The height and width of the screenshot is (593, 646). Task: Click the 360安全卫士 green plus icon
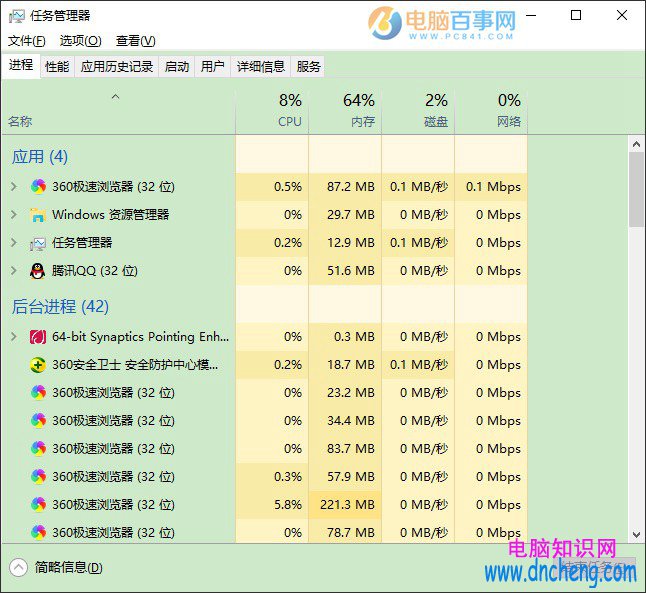(38, 365)
